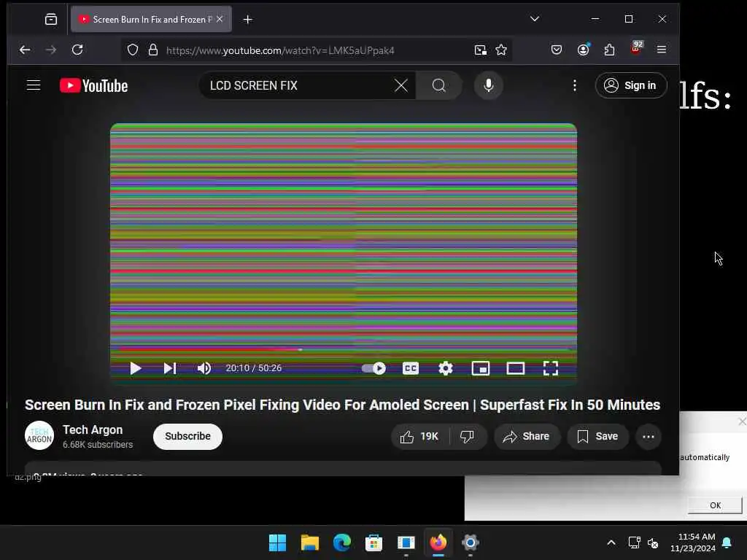
Task: Open the extensions puzzle icon
Action: click(x=609, y=50)
